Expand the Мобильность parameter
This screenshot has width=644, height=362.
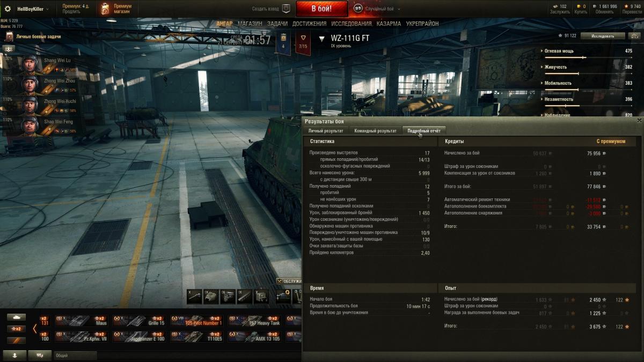click(555, 83)
